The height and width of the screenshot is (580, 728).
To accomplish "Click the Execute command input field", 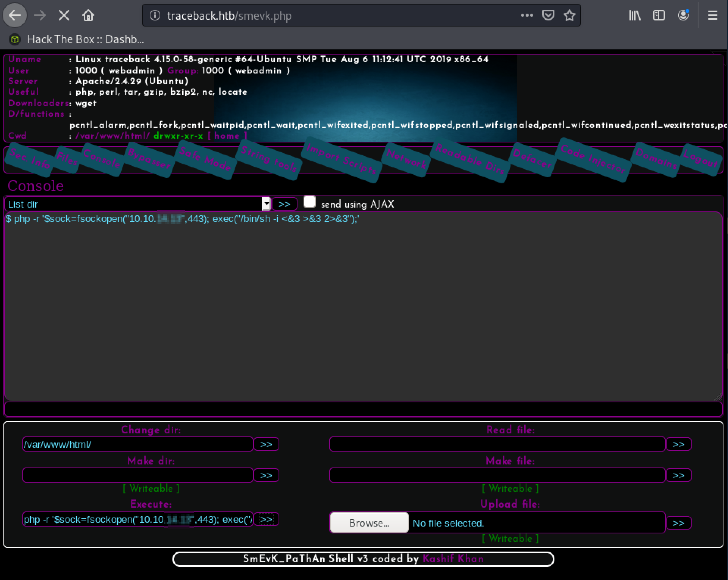I will 138,519.
